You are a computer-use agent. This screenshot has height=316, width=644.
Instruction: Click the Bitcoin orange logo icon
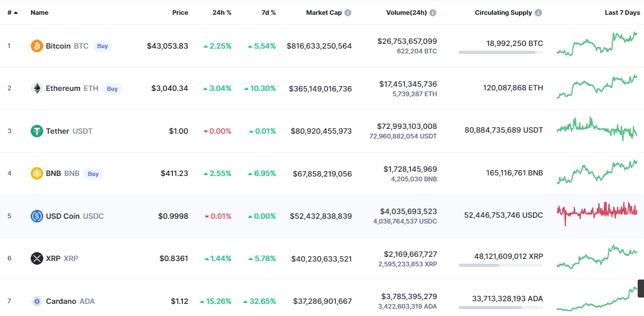(36, 46)
